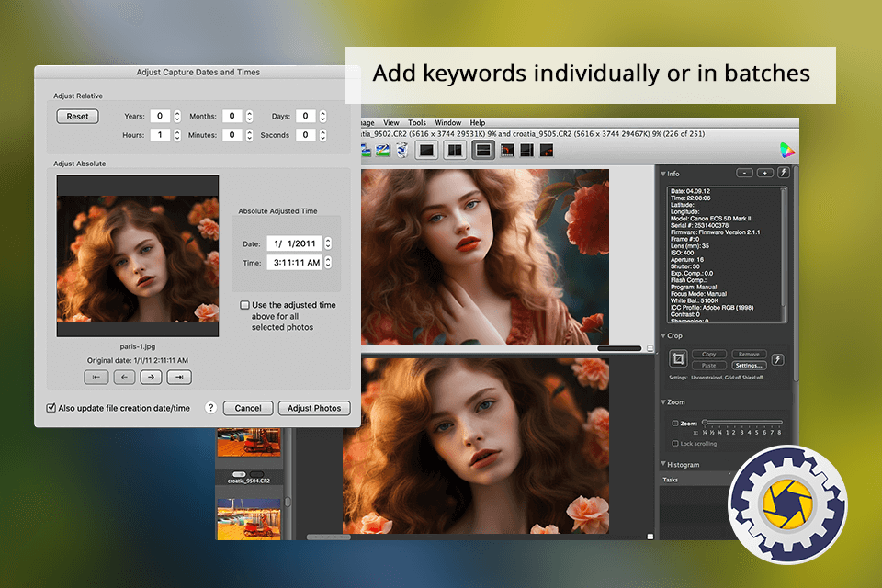Click the top preview horizontal scrollbar

click(619, 348)
